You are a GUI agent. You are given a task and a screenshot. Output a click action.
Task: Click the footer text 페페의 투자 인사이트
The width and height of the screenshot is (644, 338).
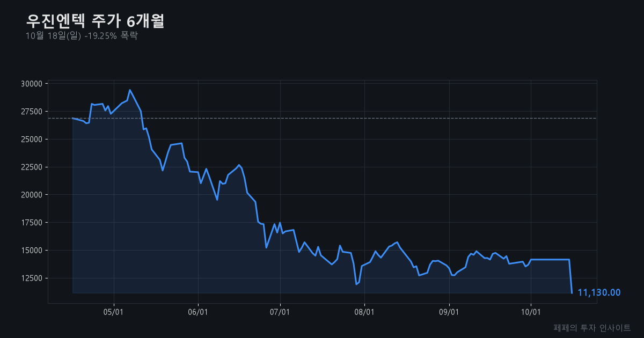(592, 327)
